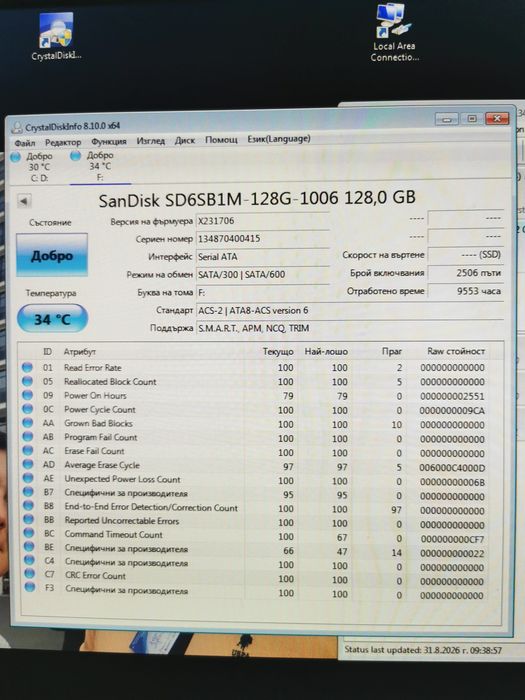The width and height of the screenshot is (525, 700).
Task: Click the Raw стойност column header
Action: click(456, 351)
